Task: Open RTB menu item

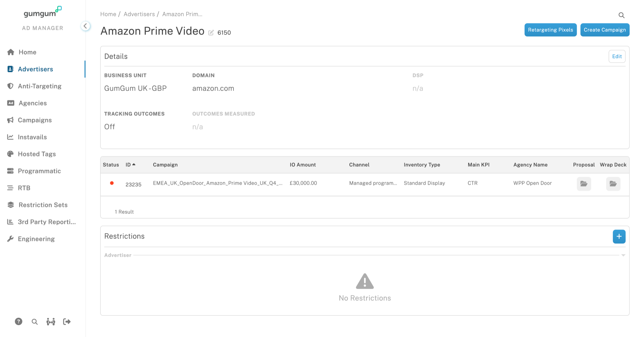Action: (x=24, y=188)
